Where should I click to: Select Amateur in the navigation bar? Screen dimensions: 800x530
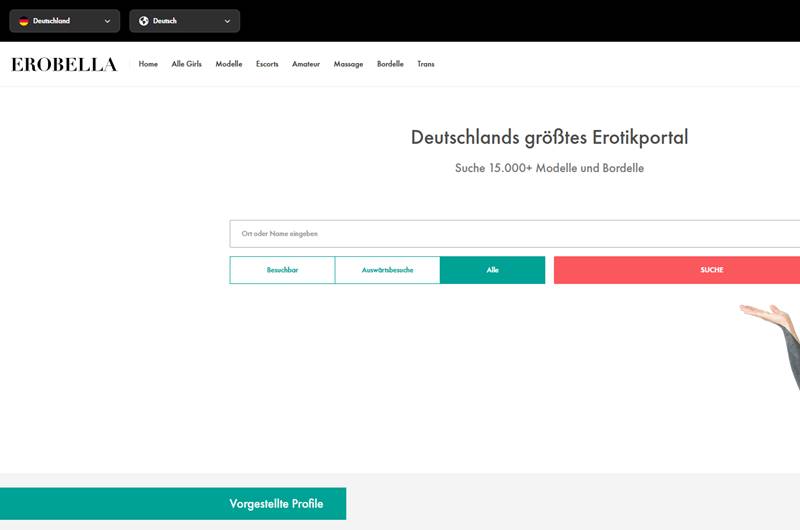(x=306, y=64)
